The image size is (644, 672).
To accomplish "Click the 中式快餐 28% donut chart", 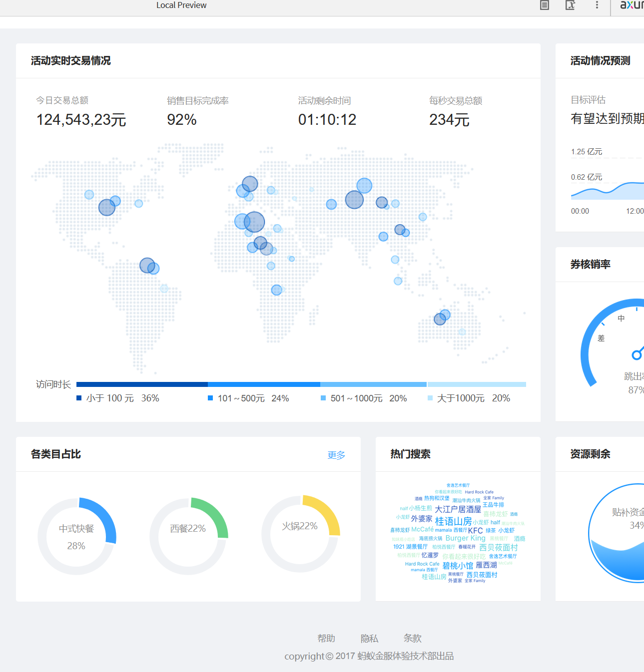I will [77, 536].
